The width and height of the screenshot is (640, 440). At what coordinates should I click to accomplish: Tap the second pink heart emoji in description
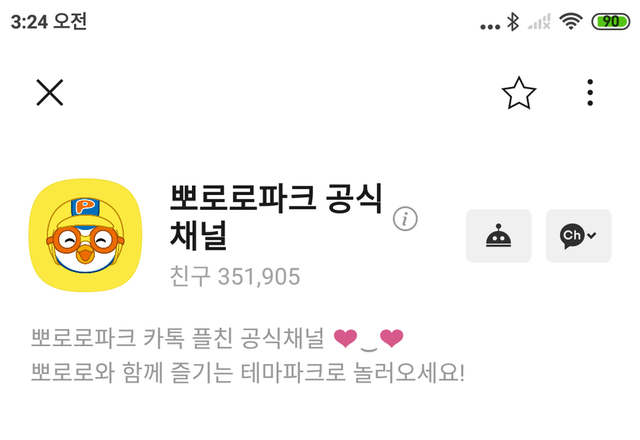click(391, 338)
